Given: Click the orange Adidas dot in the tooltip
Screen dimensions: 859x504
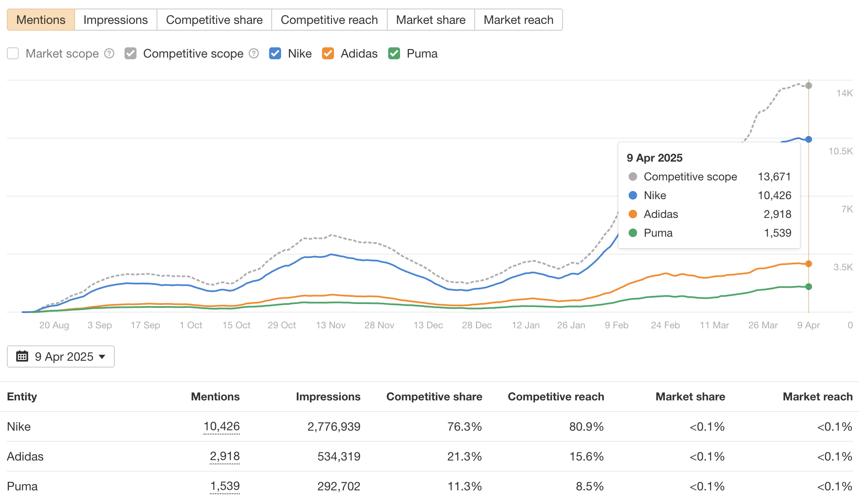Looking at the screenshot, I should (x=633, y=214).
